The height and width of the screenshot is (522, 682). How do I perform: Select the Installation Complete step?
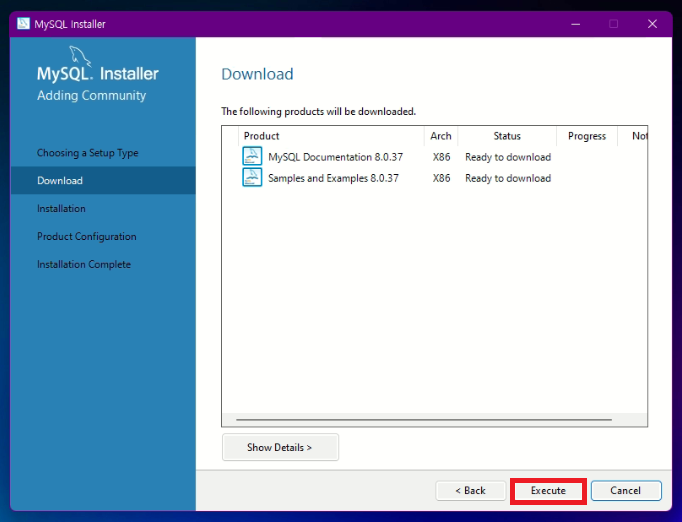click(84, 264)
